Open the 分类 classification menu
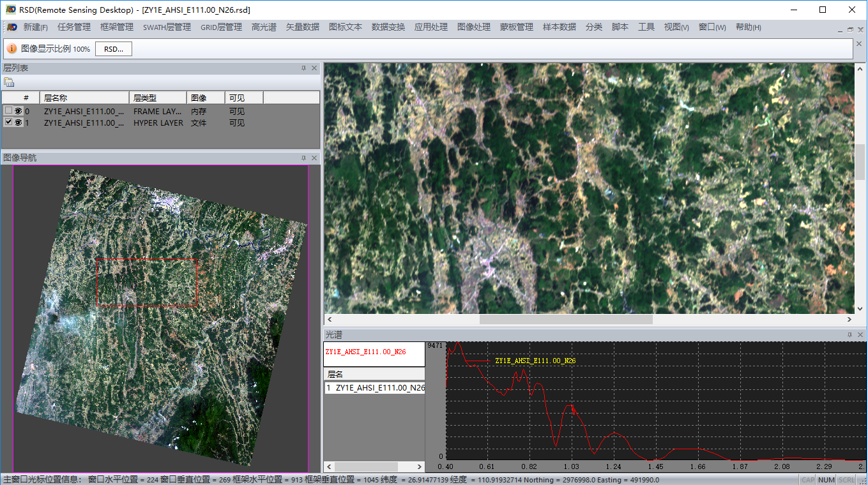The width and height of the screenshot is (868, 485). pyautogui.click(x=594, y=27)
